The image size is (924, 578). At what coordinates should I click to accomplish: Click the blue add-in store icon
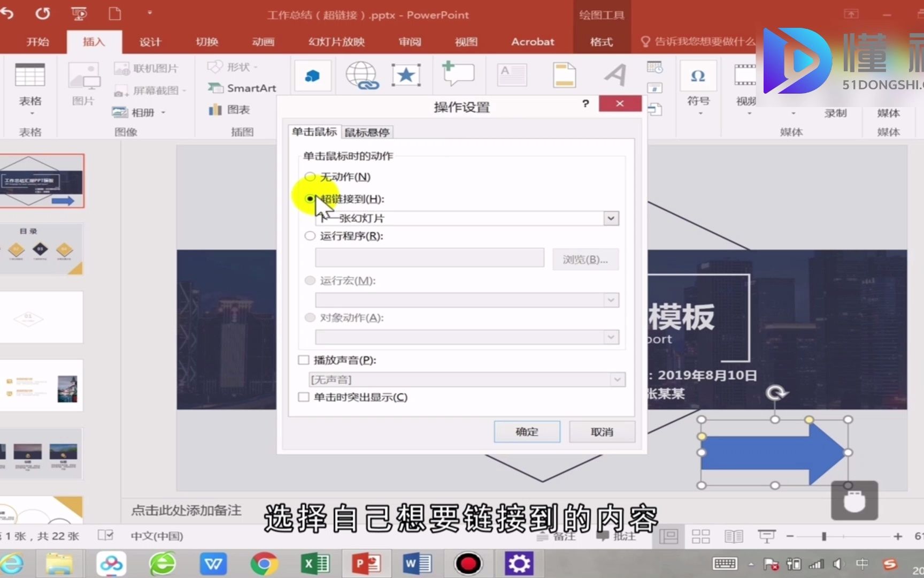point(312,75)
